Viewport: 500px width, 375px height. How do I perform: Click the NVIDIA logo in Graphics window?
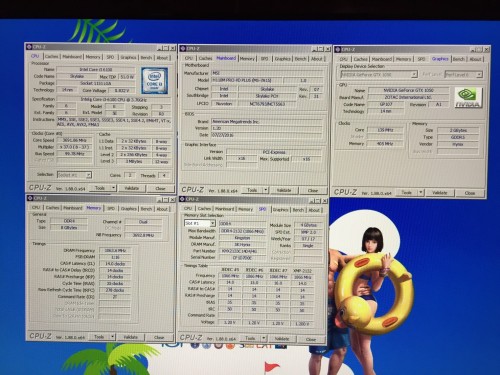(x=468, y=98)
